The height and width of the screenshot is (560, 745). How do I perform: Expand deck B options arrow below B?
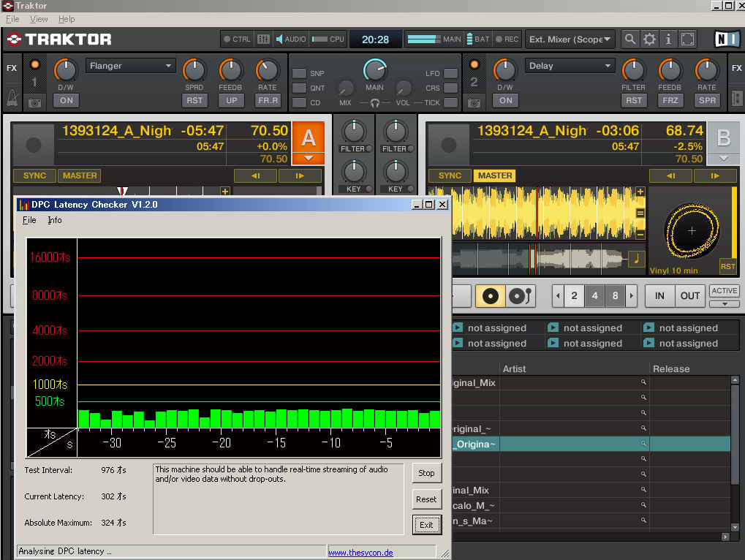(723, 158)
